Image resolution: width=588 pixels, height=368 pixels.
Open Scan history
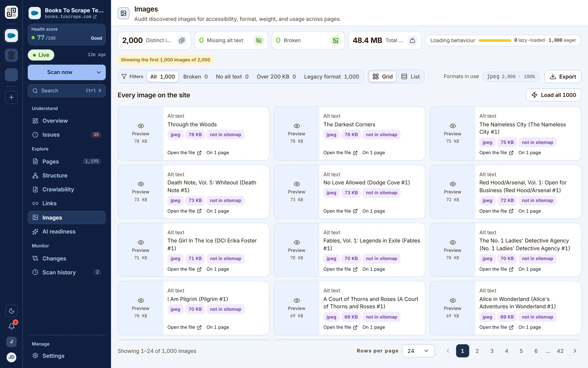click(67, 272)
